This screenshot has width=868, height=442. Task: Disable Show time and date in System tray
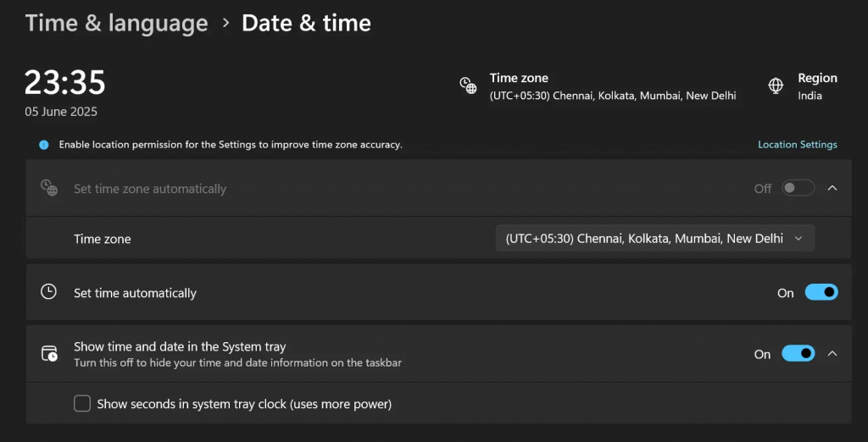pyautogui.click(x=798, y=353)
